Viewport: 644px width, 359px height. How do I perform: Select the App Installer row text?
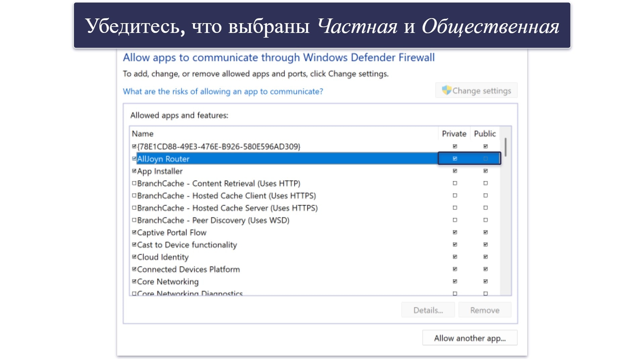160,171
